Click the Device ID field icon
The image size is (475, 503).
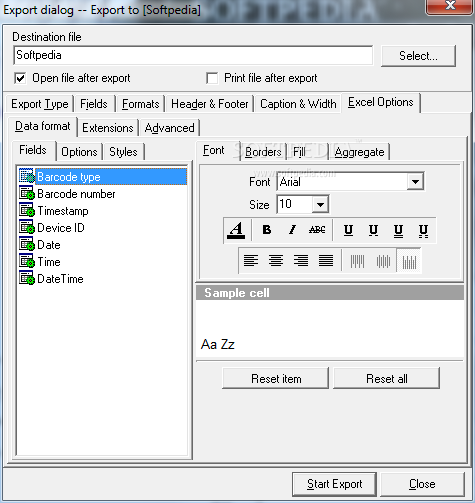pyautogui.click(x=27, y=227)
